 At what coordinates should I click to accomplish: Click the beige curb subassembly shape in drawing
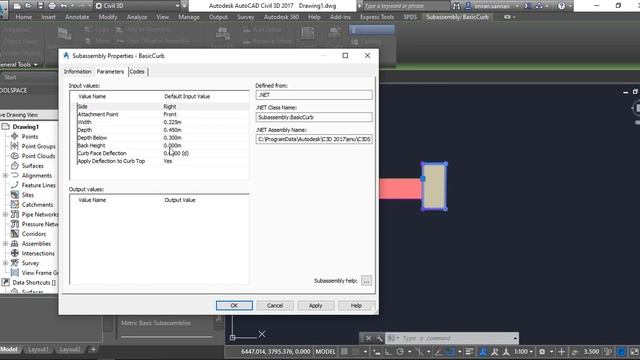[434, 186]
